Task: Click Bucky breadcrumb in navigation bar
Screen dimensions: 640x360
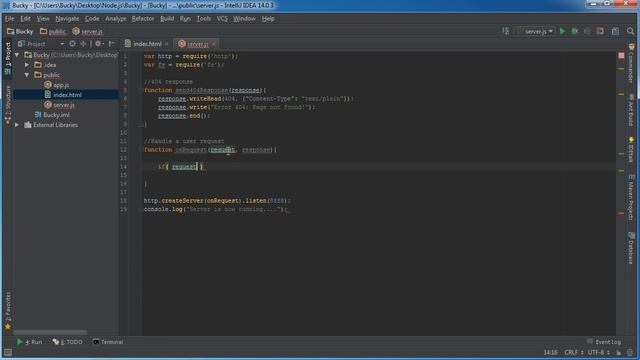Action: pyautogui.click(x=20, y=31)
